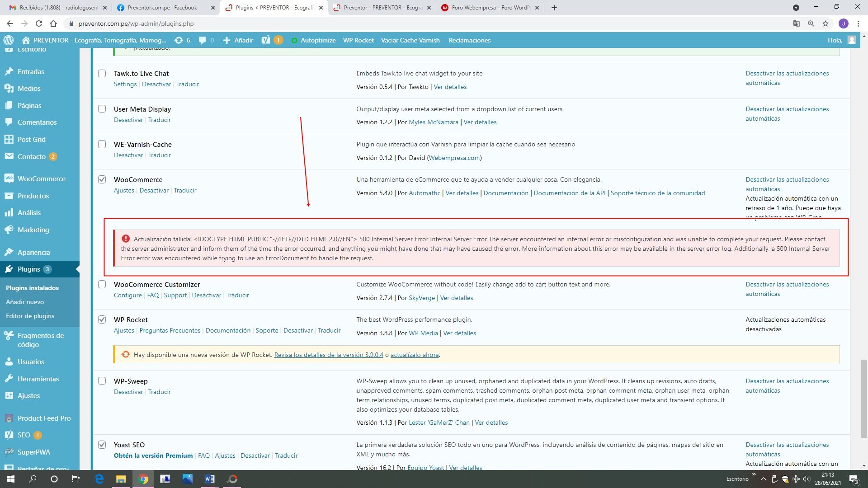Open Windows Start menu
The height and width of the screenshot is (488, 868).
click(x=11, y=479)
